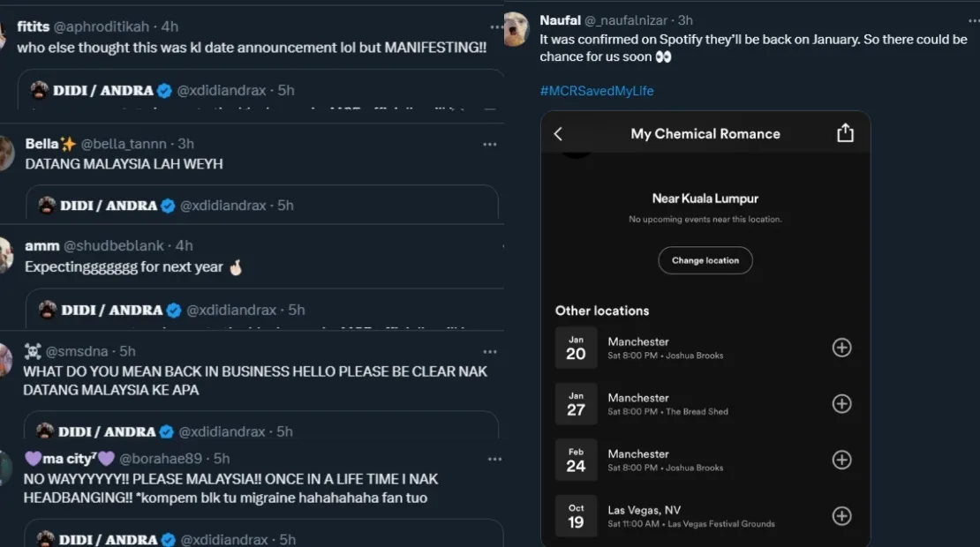The width and height of the screenshot is (980, 547).
Task: Open more options on borahae89's tweet
Action: (495, 459)
